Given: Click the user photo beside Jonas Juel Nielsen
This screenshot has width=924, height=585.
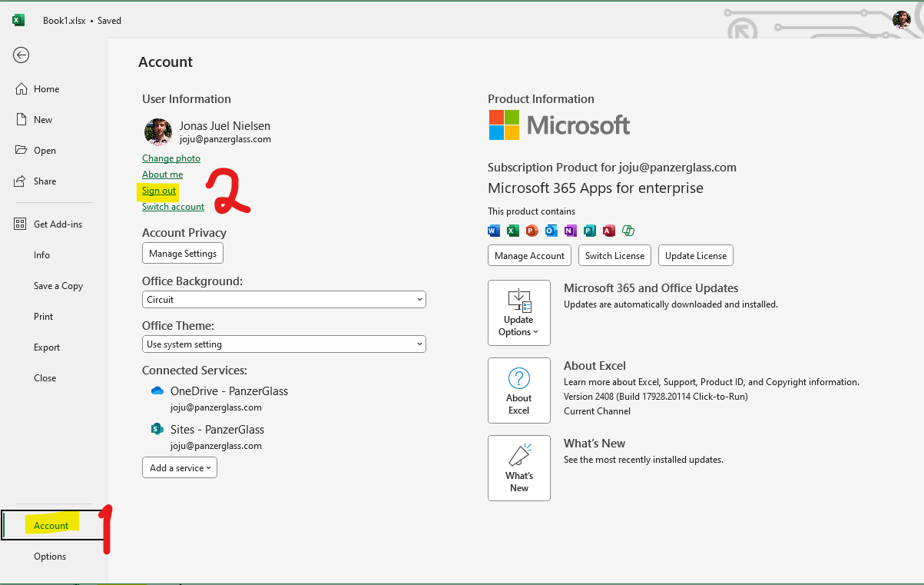Looking at the screenshot, I should tap(158, 132).
